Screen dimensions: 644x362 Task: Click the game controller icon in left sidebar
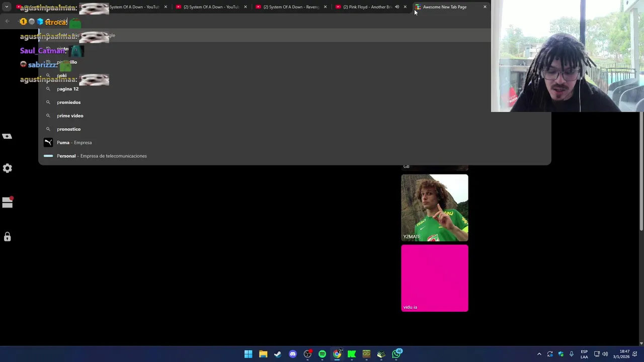coord(7,136)
